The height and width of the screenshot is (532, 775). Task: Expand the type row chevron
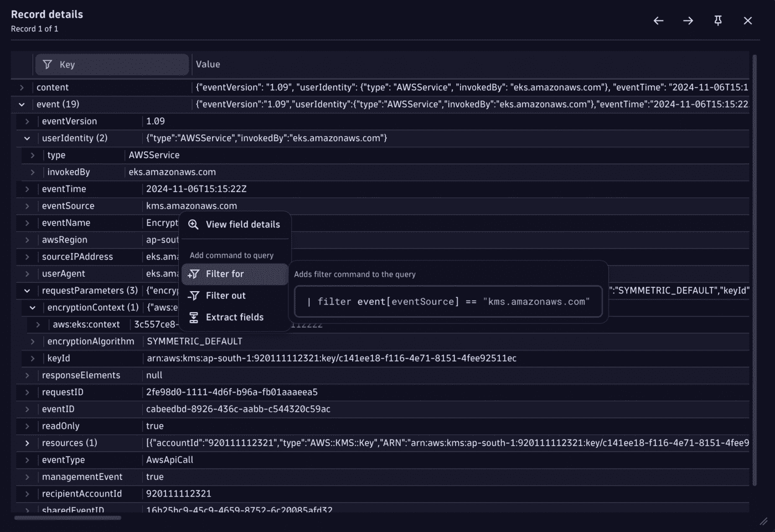33,155
